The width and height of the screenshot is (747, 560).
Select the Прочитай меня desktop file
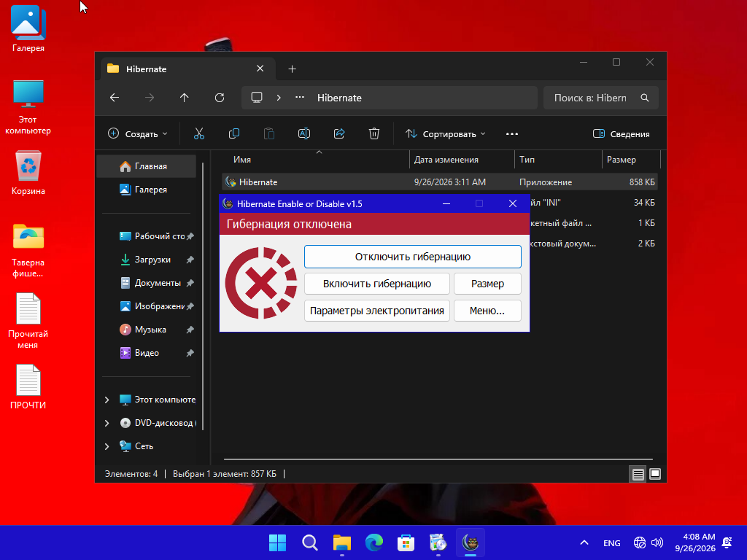28,321
